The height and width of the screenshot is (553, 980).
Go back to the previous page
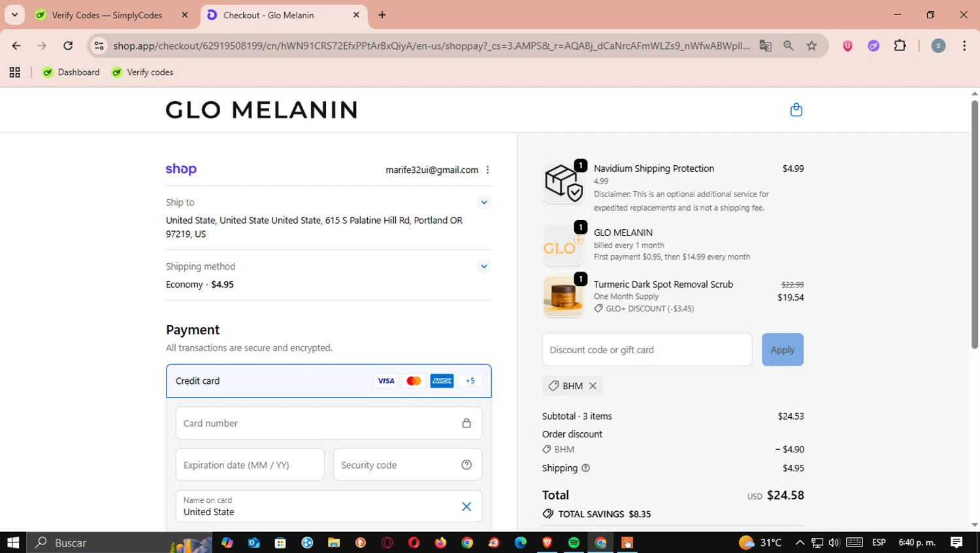pyautogui.click(x=16, y=46)
